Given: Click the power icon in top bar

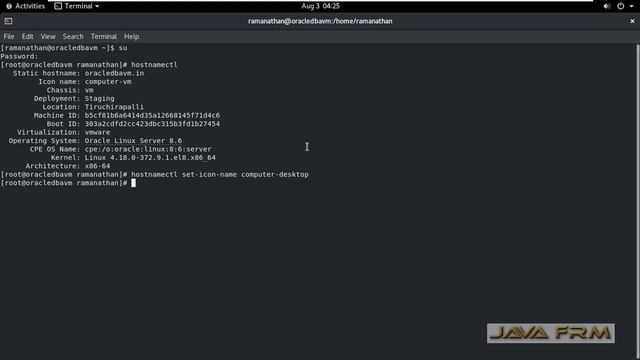Looking at the screenshot, I should pyautogui.click(x=620, y=6).
